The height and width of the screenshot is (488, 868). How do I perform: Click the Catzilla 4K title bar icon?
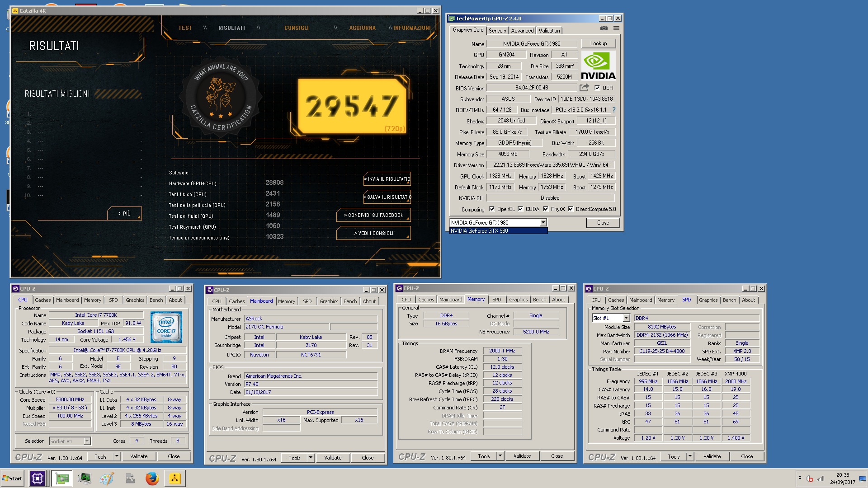(x=14, y=10)
